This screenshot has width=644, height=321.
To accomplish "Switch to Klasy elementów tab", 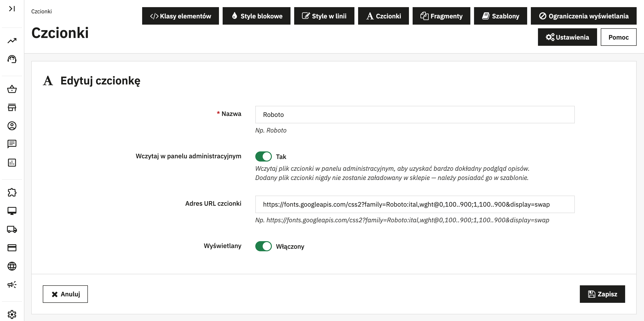I will 180,16.
